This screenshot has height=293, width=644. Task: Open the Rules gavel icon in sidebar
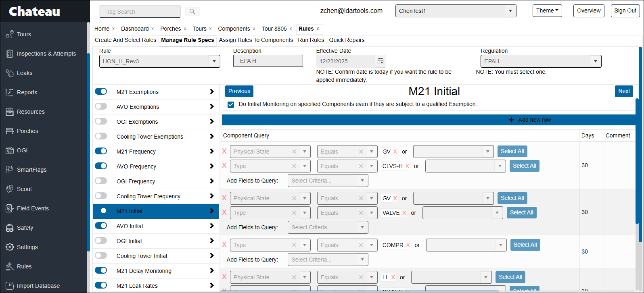pos(10,266)
